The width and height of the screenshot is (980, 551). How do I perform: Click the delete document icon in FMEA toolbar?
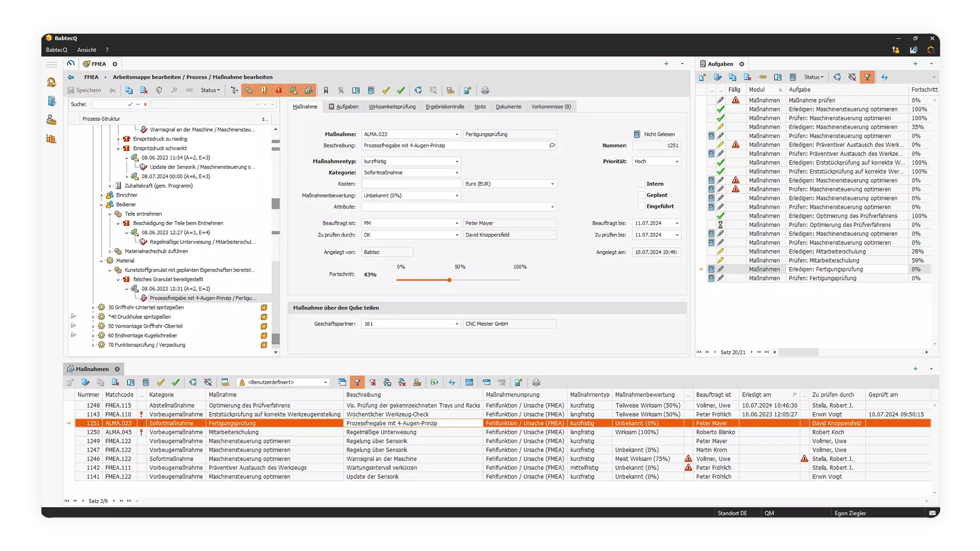[144, 90]
